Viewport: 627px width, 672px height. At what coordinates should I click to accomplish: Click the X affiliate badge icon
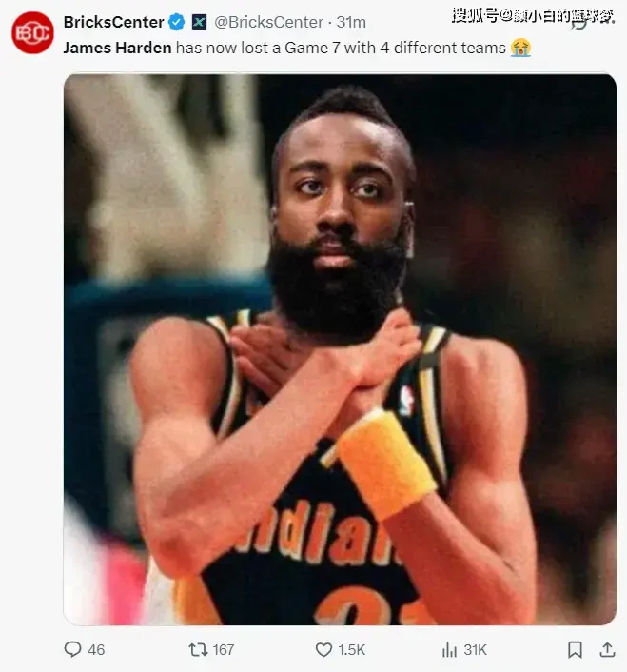coord(199,22)
